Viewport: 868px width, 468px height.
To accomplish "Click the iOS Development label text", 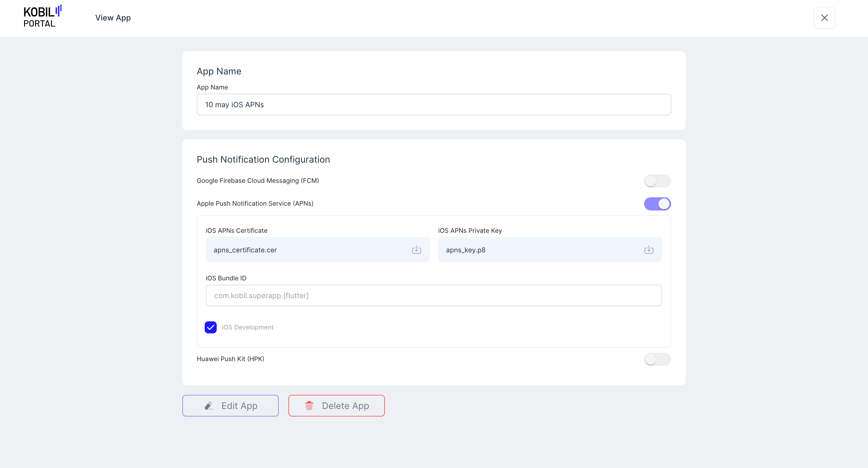I will (248, 327).
